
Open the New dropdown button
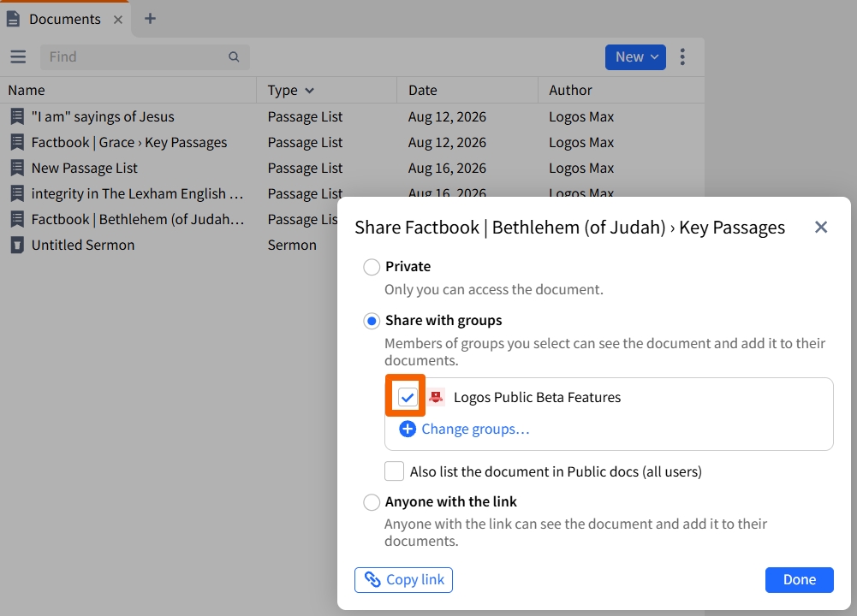pyautogui.click(x=635, y=56)
